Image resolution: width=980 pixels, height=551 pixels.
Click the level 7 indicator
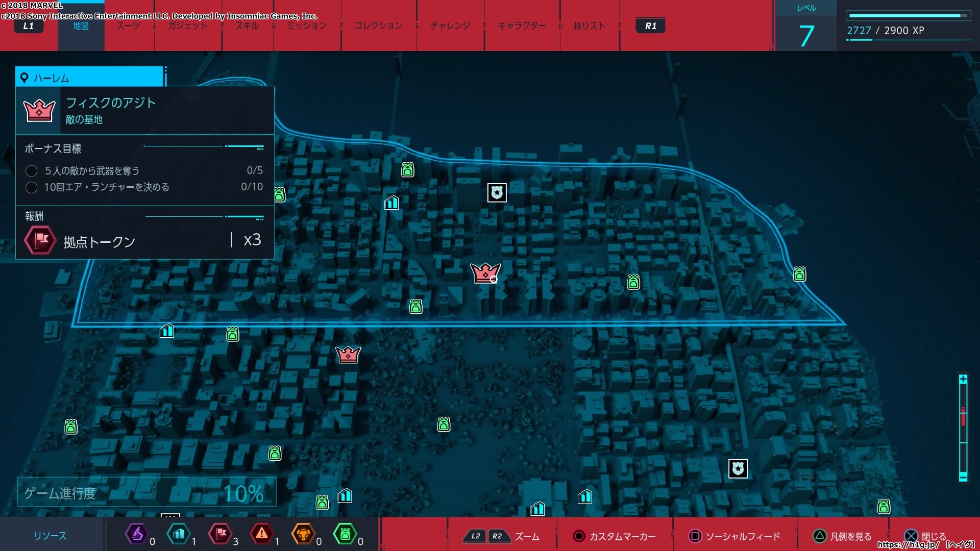pyautogui.click(x=806, y=37)
